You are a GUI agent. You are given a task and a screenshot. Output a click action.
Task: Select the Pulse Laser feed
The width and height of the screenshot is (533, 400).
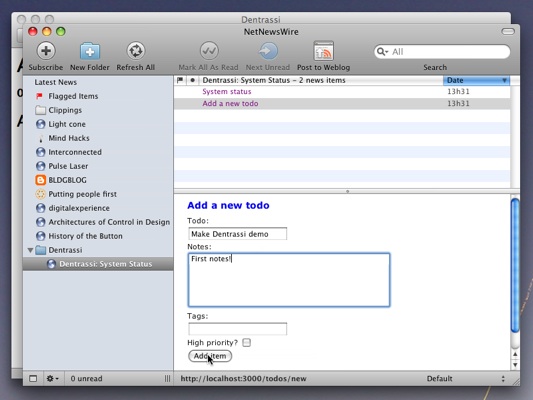pos(68,166)
